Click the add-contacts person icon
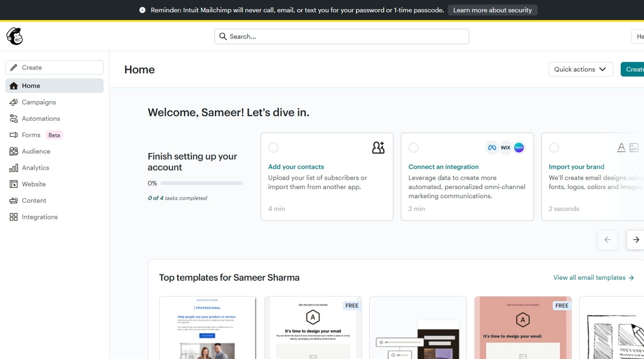 [378, 147]
